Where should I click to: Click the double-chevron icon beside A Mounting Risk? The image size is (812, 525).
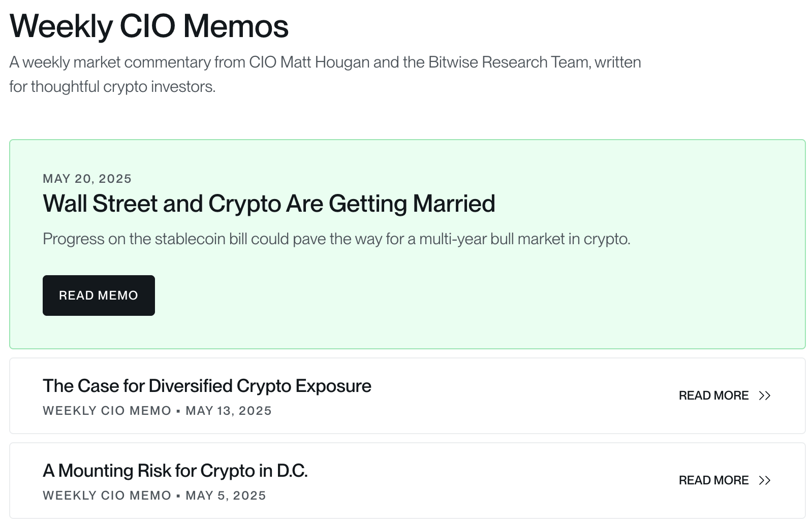(x=764, y=480)
